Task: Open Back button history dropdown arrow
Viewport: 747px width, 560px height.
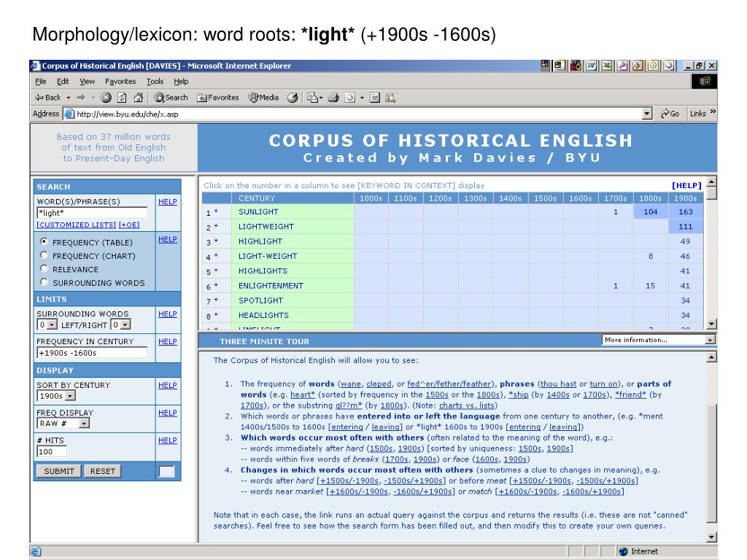Action: [x=68, y=98]
